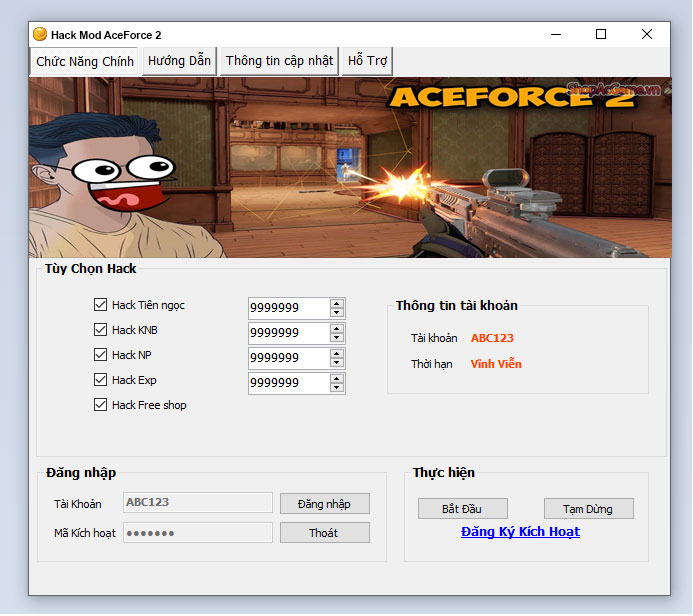693x616 pixels.
Task: Open the Thông tin cập nhật tab
Action: pyautogui.click(x=279, y=61)
